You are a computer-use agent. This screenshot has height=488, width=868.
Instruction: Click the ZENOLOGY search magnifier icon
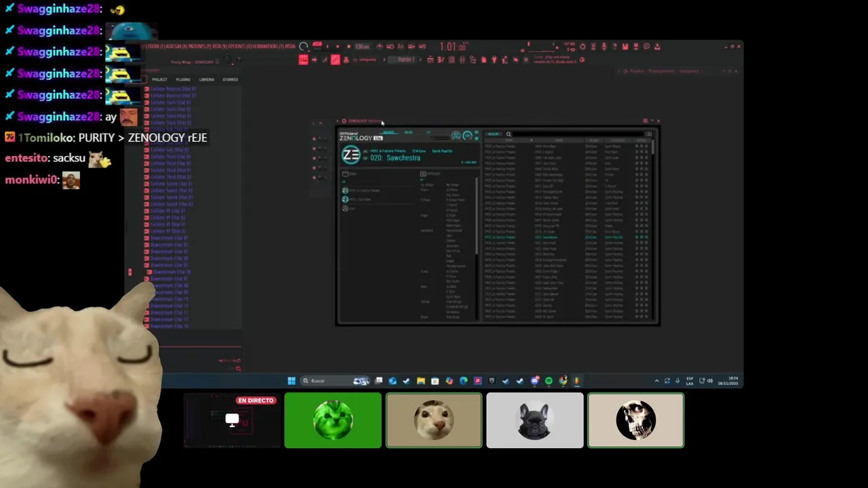[x=509, y=134]
